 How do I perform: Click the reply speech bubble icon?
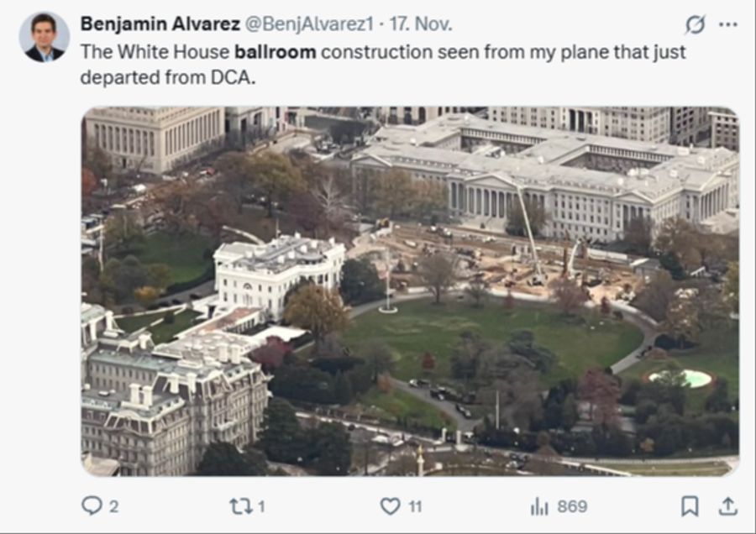92,505
